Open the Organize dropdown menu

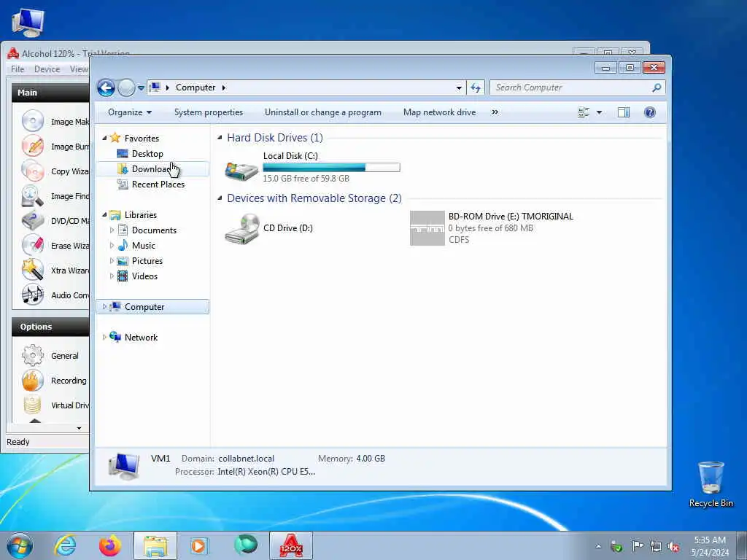click(130, 112)
